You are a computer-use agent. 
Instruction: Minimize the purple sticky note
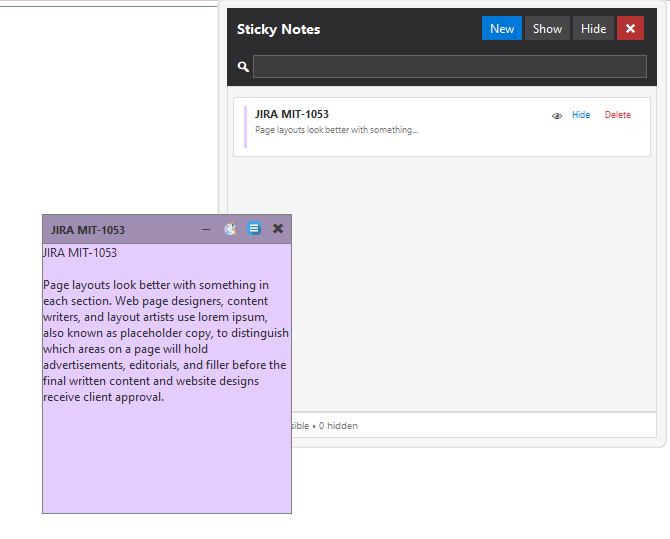point(206,230)
